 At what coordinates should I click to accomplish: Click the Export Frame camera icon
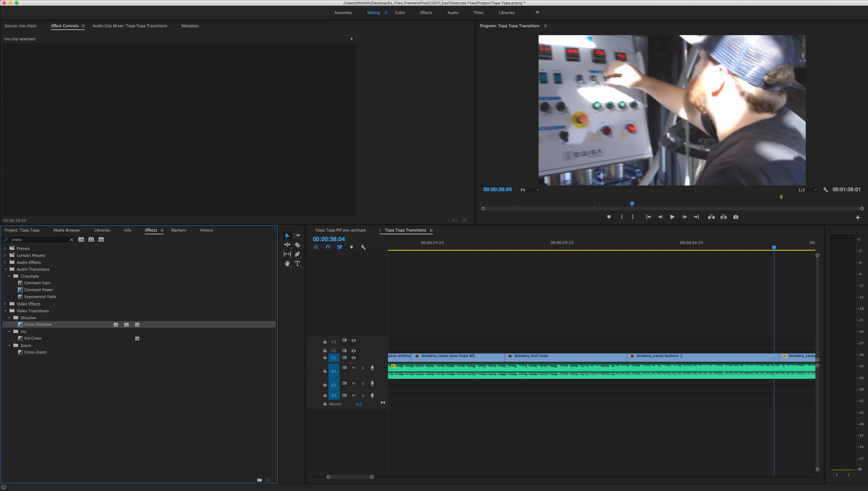point(736,217)
